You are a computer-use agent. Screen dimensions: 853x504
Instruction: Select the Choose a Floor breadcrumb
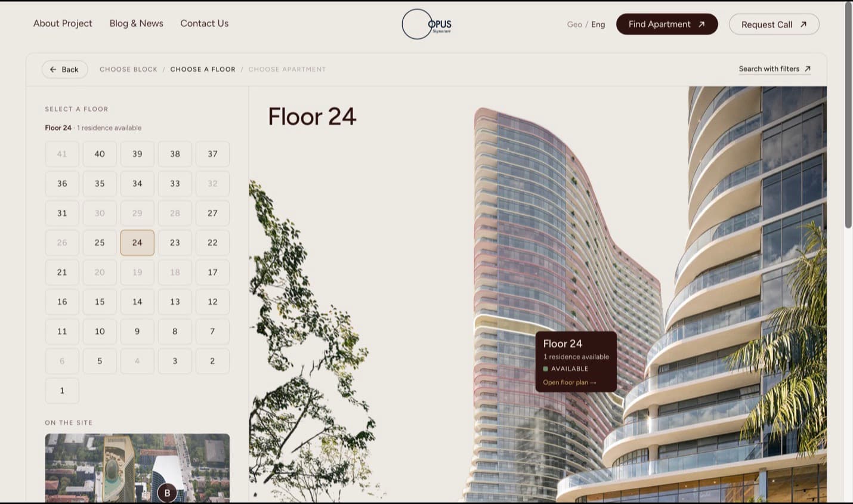click(x=203, y=69)
